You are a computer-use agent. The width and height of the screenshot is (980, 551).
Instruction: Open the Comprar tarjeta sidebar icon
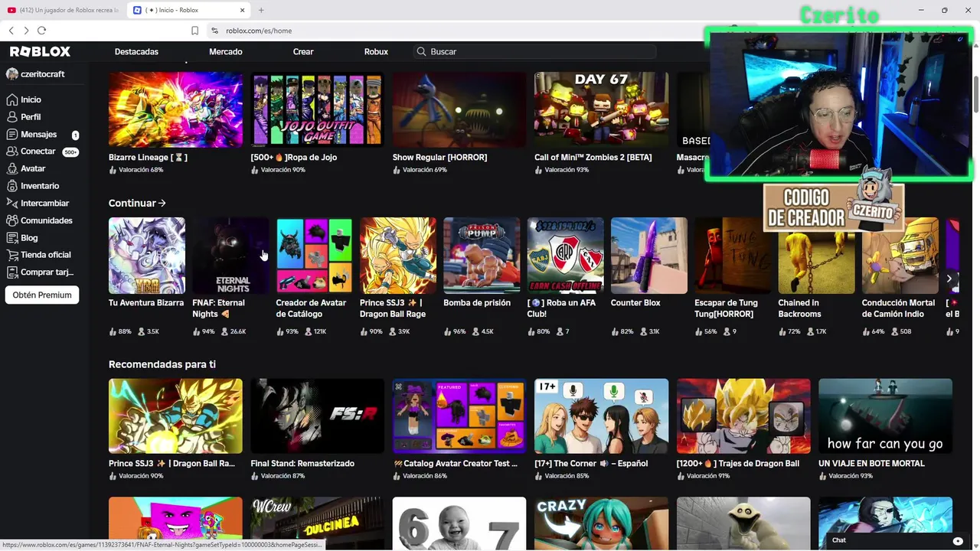tap(11, 272)
